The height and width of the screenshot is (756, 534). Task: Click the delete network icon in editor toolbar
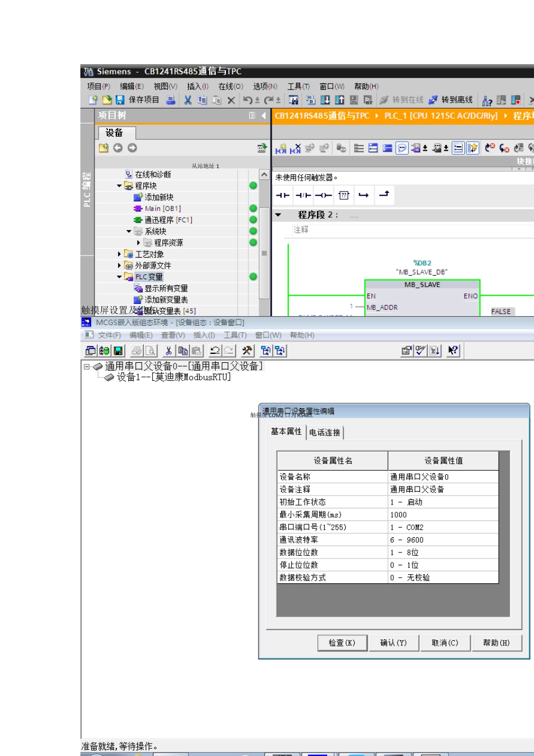click(296, 148)
